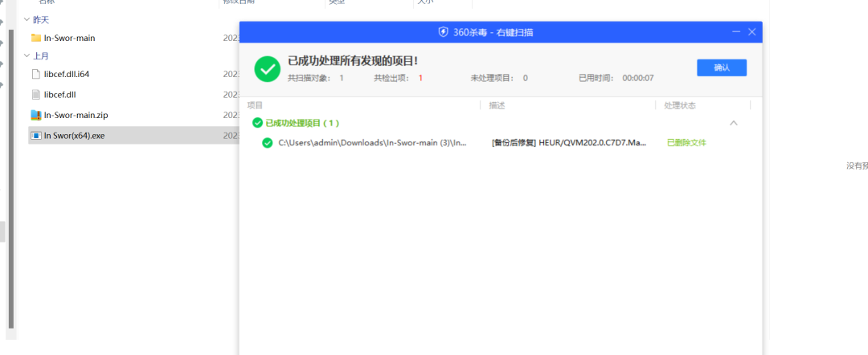Click the Explorer navigation pane scrollbar
868x355 pixels.
[x=11, y=180]
